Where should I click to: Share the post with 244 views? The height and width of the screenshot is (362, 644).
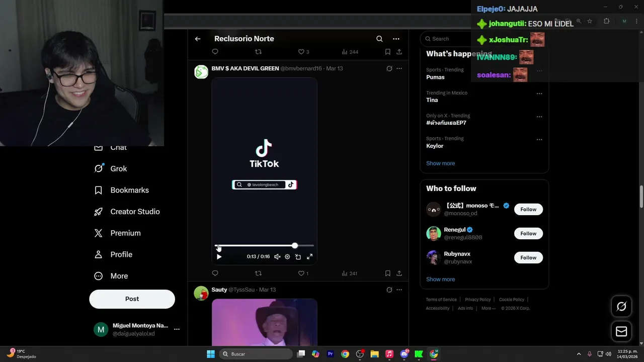tap(399, 52)
